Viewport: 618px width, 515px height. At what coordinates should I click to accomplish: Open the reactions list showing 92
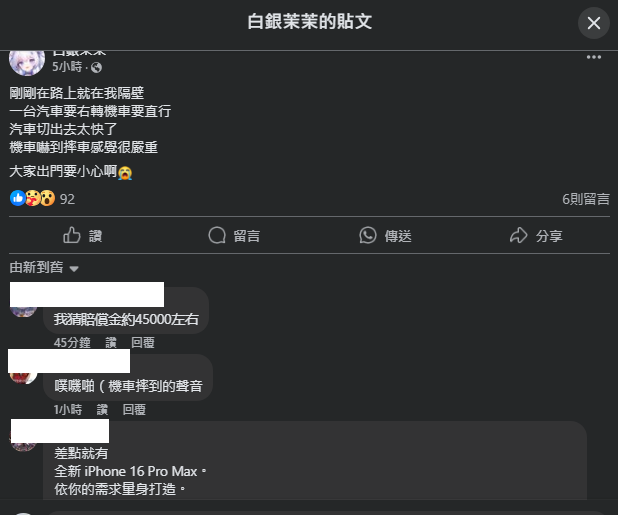(67, 199)
